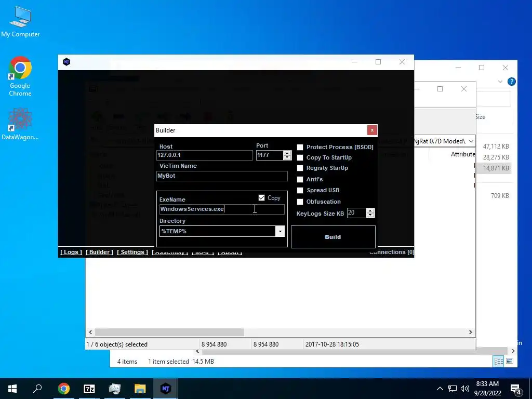The image size is (532, 399).
Task: Click the 7-Zip scrollbar right arrow
Action: (x=471, y=332)
